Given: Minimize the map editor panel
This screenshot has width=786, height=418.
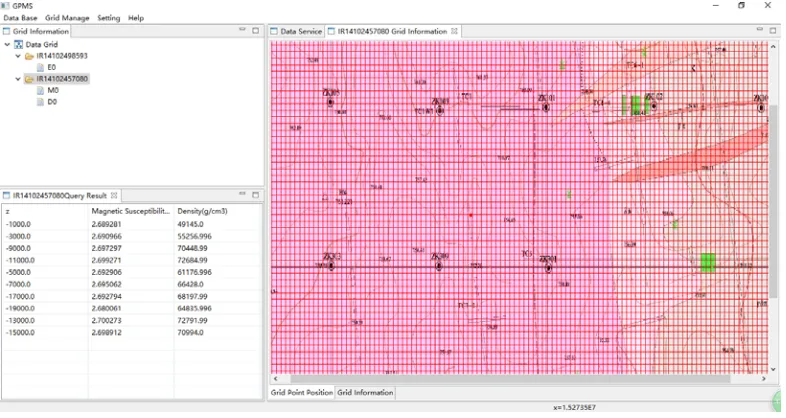Looking at the screenshot, I should click(x=759, y=30).
